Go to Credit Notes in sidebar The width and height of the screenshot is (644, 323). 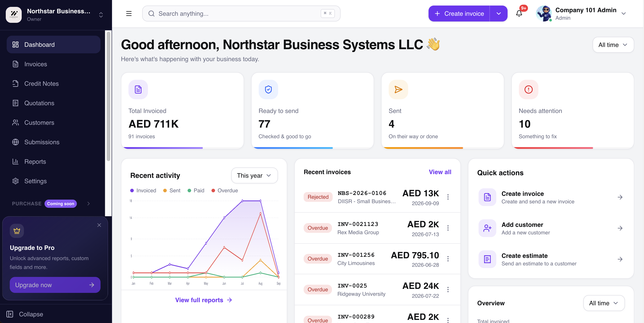point(54,84)
